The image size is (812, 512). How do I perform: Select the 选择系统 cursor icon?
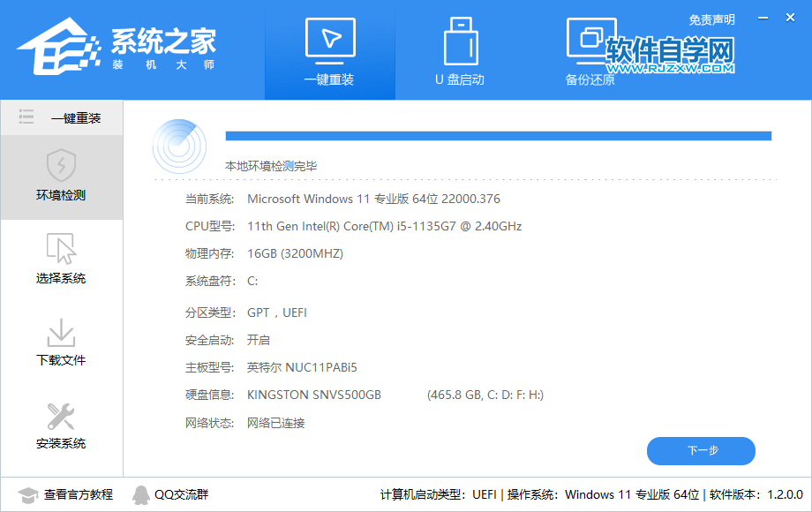[61, 248]
